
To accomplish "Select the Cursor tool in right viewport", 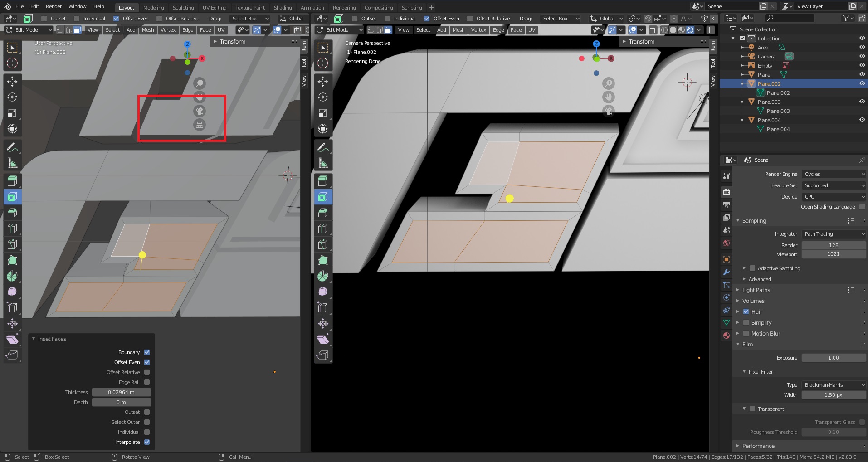I will pyautogui.click(x=323, y=63).
